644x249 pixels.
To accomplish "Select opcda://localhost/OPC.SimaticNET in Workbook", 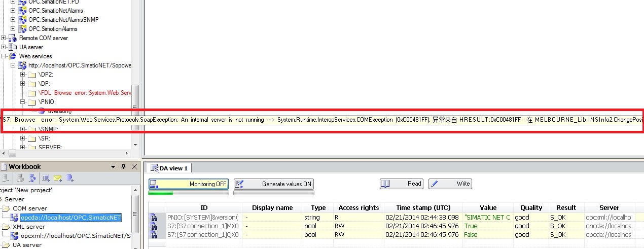I will tap(70, 218).
